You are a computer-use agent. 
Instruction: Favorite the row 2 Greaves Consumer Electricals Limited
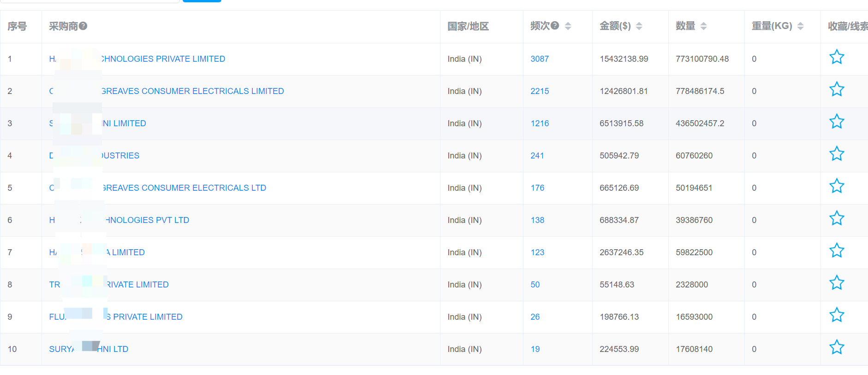tap(837, 89)
